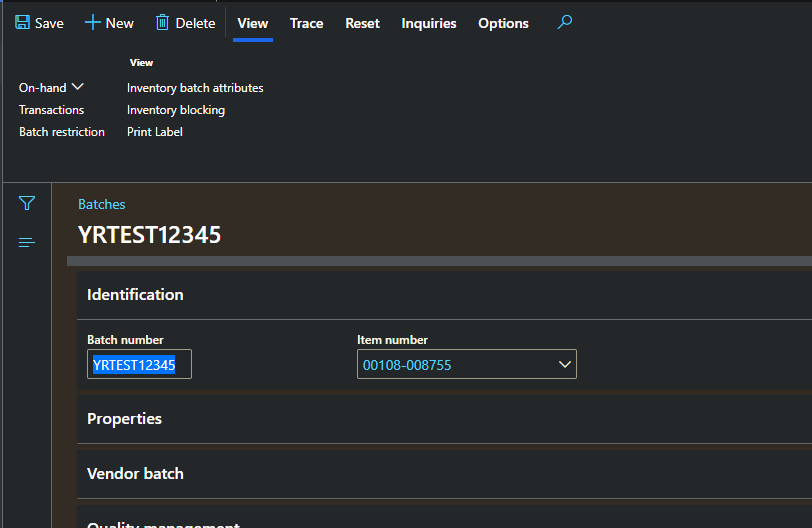Open Transactions from the View group
The image size is (812, 528).
click(51, 110)
